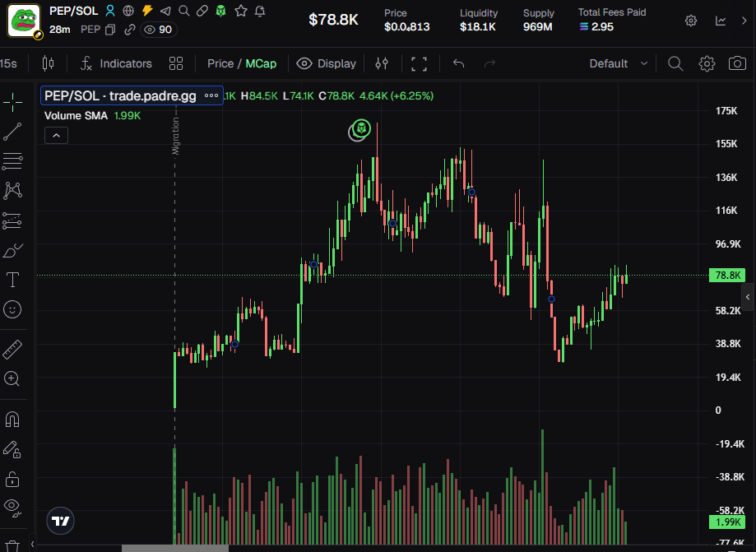Open the TradingView logo link
Image resolution: width=756 pixels, height=552 pixels.
pos(60,521)
